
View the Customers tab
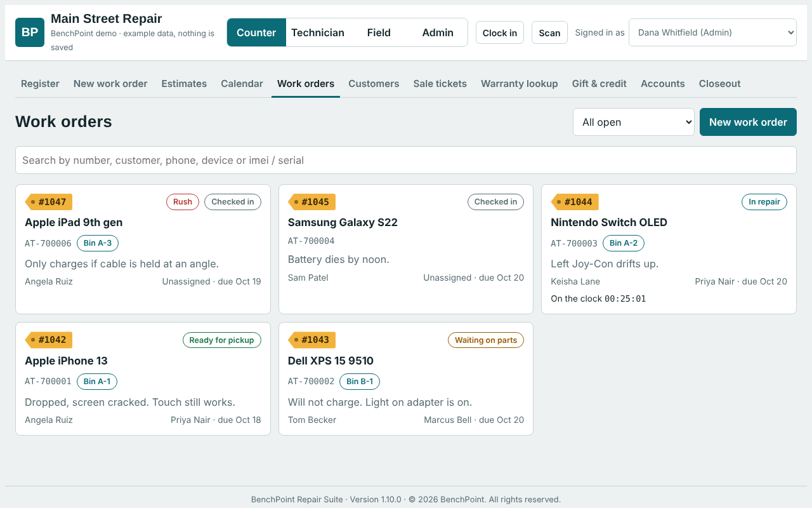pos(374,84)
